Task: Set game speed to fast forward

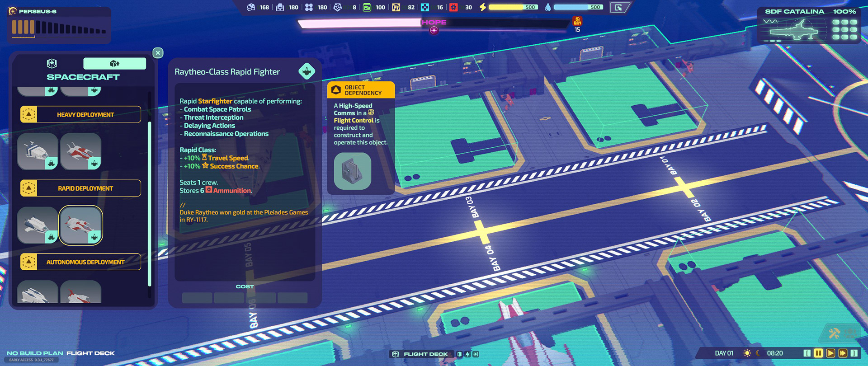Action: click(x=843, y=353)
